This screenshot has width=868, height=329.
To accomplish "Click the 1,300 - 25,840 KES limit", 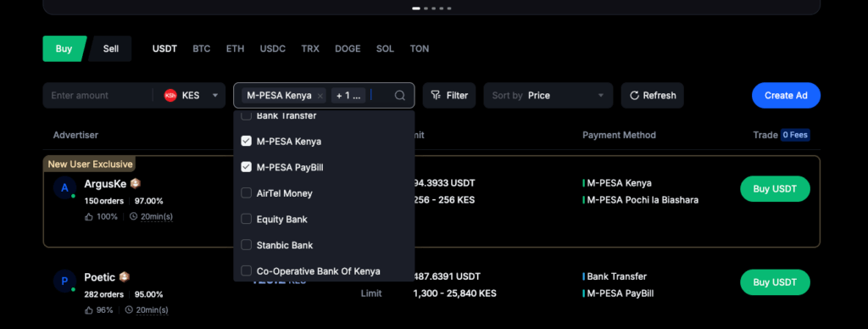I will click(x=454, y=293).
